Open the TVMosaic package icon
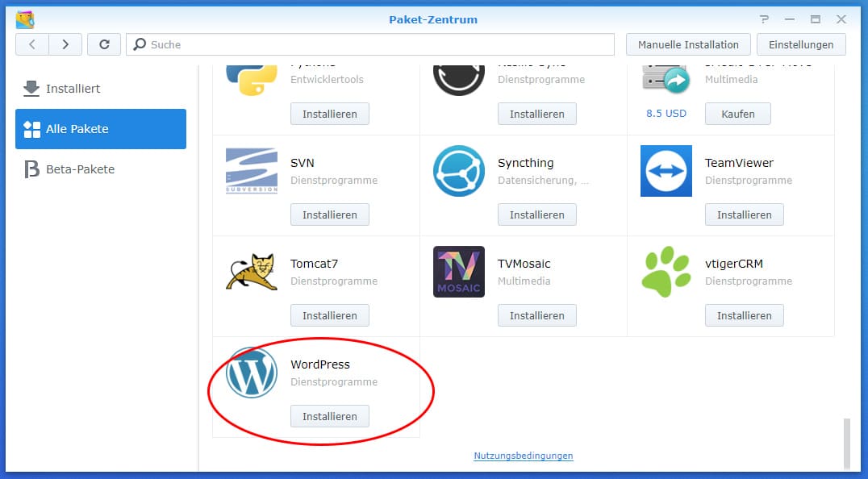 pos(458,272)
